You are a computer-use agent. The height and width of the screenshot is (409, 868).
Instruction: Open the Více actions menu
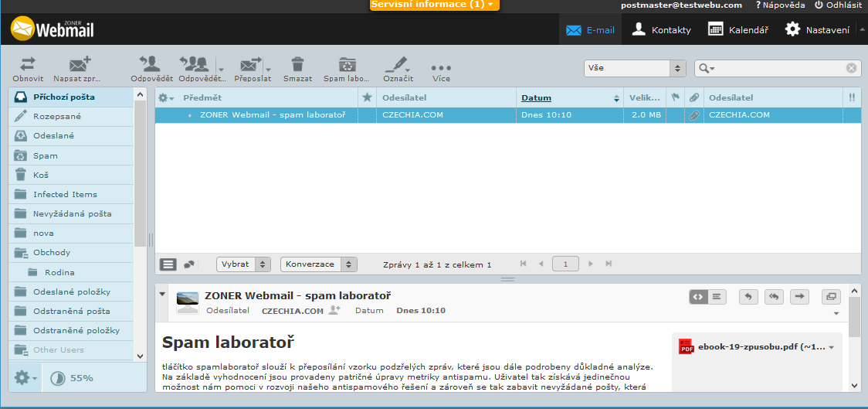click(x=441, y=68)
